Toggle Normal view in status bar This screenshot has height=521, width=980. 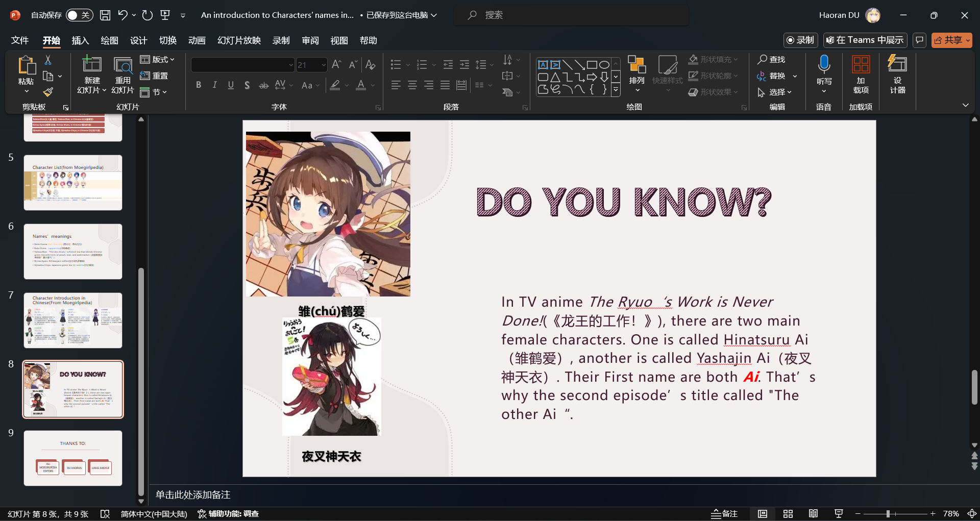[x=763, y=514]
